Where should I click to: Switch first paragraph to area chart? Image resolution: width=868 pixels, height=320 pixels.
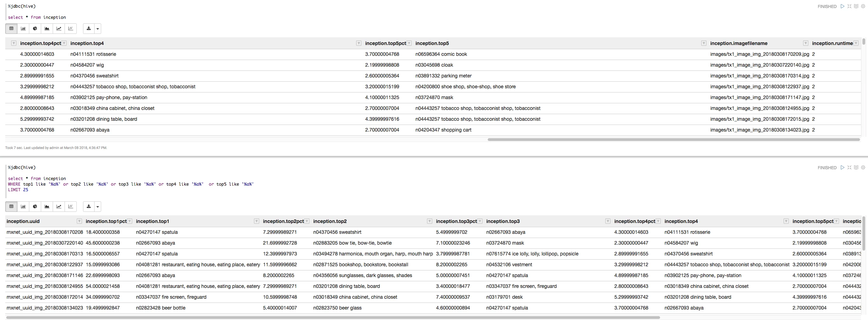point(47,29)
